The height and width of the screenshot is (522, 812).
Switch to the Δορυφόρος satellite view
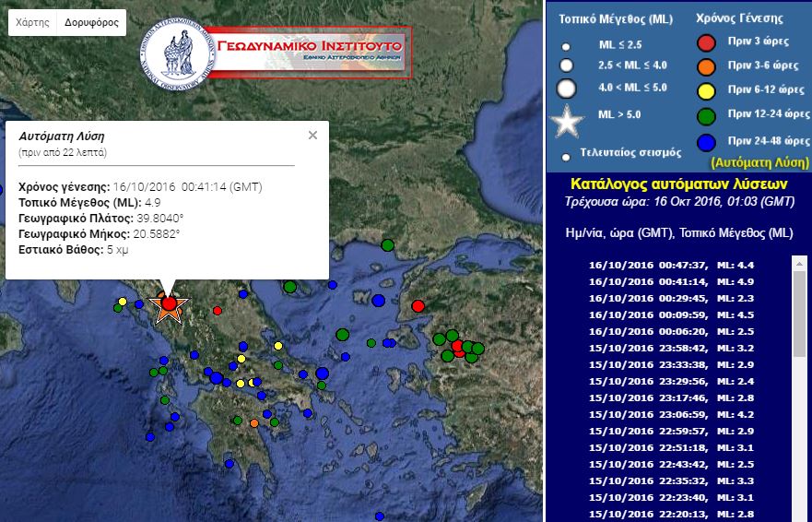91,22
